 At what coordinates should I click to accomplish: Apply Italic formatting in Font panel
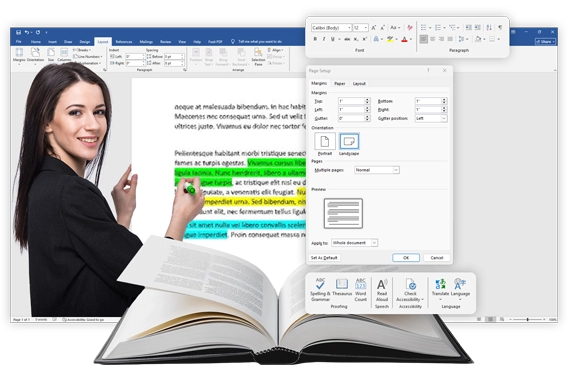click(323, 39)
